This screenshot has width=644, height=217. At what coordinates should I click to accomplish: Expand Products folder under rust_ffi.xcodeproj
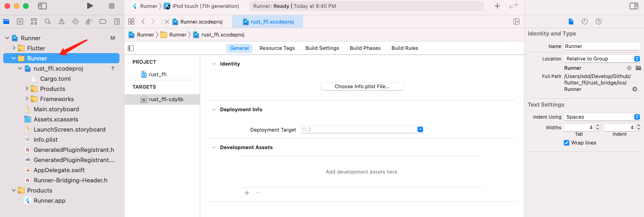click(x=27, y=89)
